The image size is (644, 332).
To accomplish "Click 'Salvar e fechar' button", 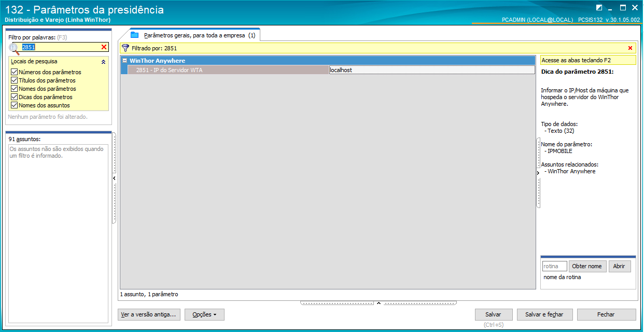I will [x=544, y=314].
